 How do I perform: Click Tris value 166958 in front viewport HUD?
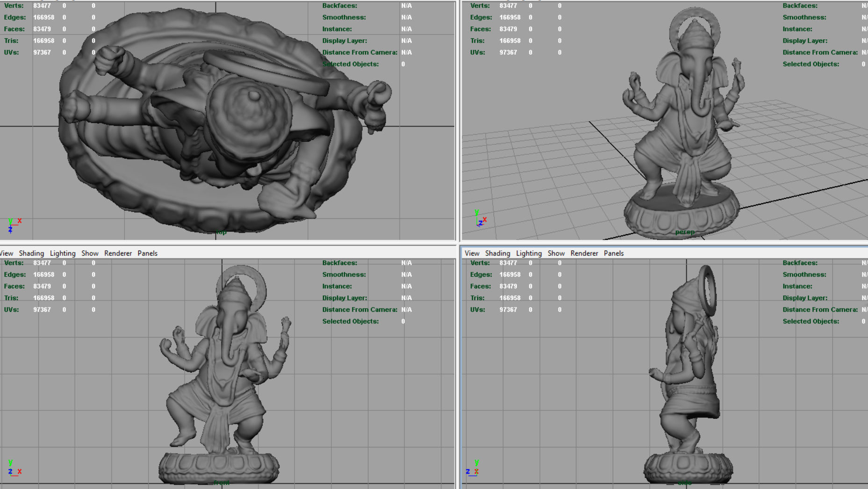(44, 298)
